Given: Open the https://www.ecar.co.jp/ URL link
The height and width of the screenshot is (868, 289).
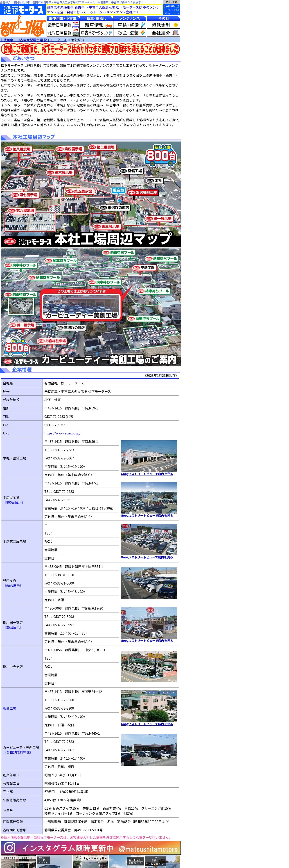Looking at the screenshot, I should tap(62, 433).
